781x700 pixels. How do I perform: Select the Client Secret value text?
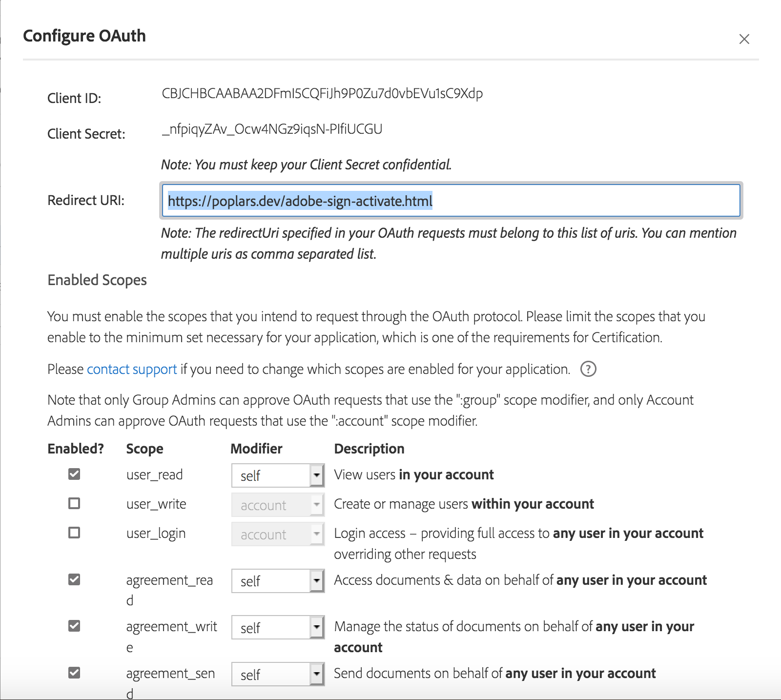(272, 129)
